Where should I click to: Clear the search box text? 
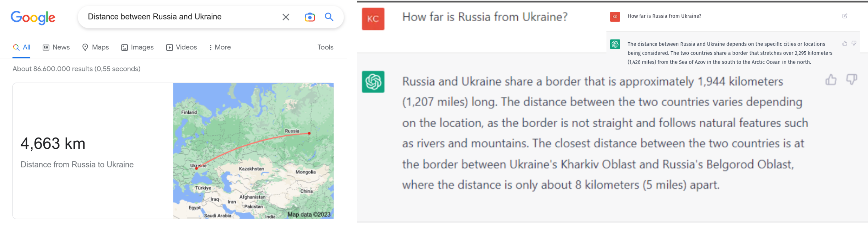point(285,17)
